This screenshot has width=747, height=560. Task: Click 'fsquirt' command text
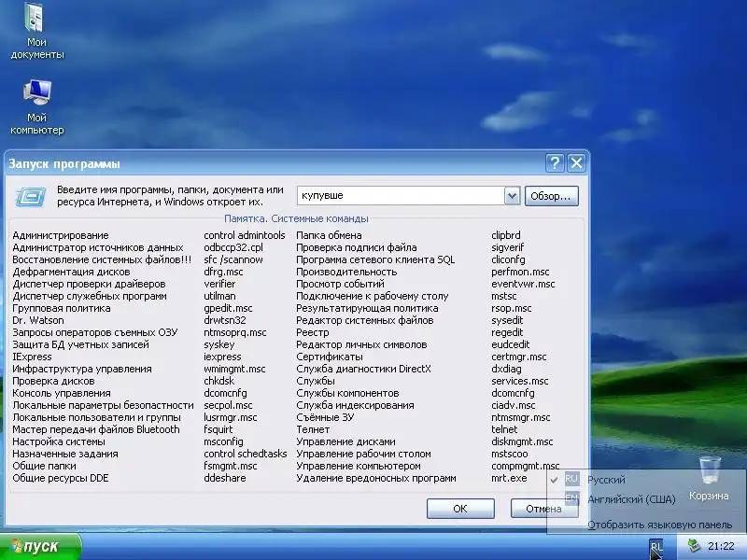click(x=218, y=429)
